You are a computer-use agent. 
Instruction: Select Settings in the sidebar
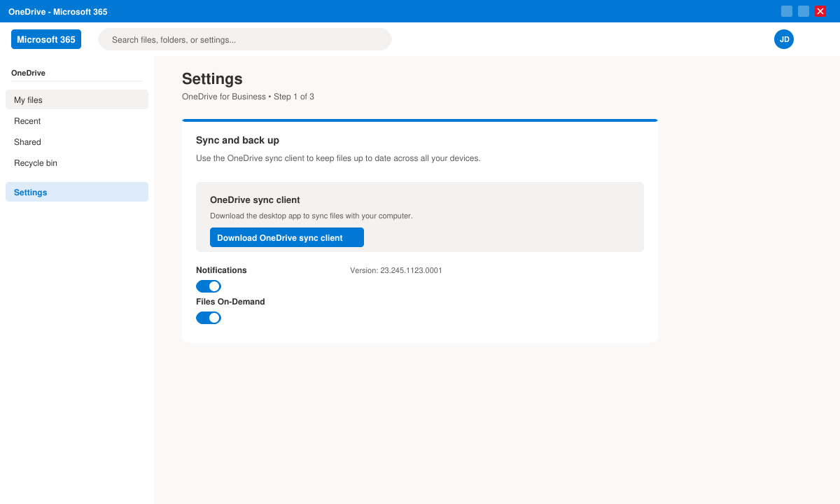click(x=77, y=192)
